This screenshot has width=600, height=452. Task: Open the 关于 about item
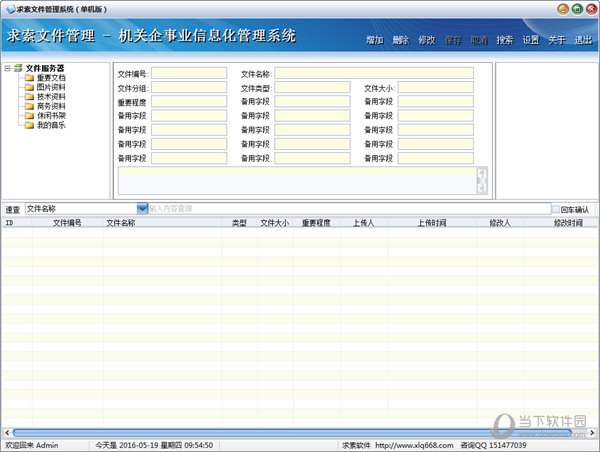tap(557, 40)
